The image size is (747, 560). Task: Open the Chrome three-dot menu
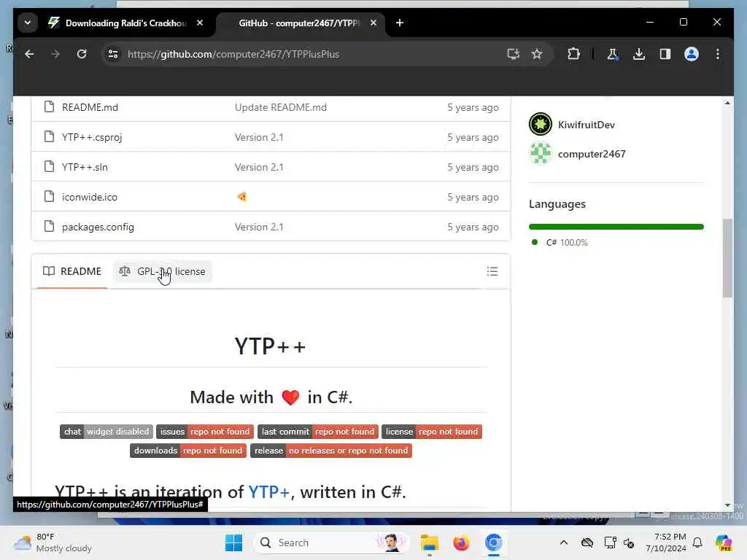tap(718, 54)
